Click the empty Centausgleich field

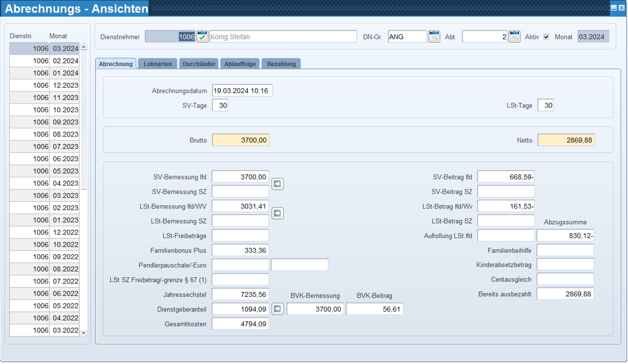(x=565, y=279)
